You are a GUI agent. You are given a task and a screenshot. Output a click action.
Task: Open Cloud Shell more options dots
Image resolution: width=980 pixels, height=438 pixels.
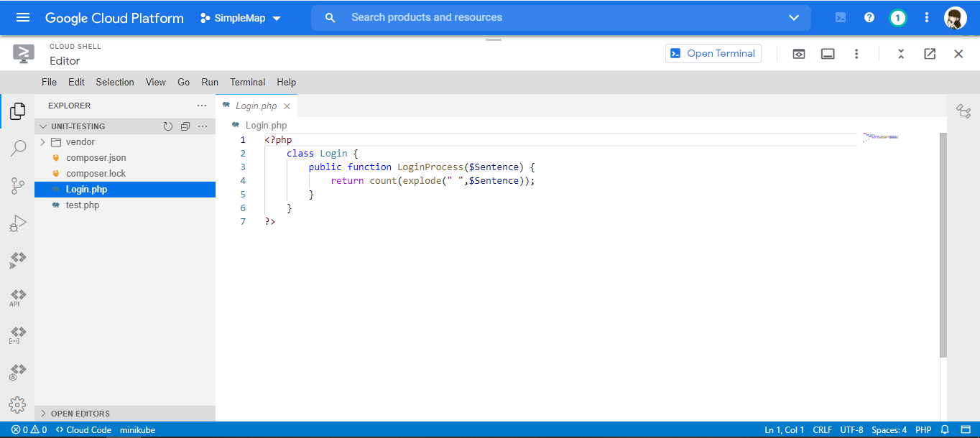856,54
